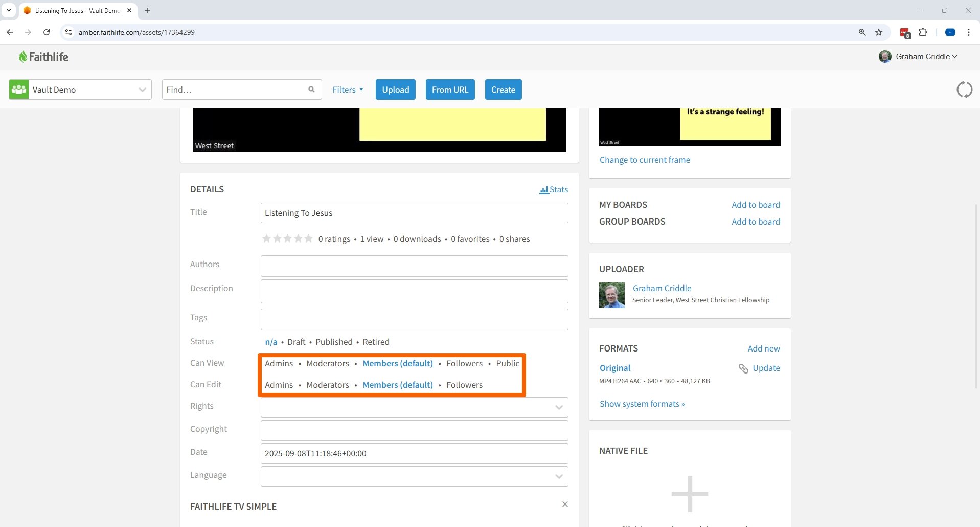Click the Vault Demo group icon
Viewport: 980px width, 527px height.
click(x=19, y=90)
